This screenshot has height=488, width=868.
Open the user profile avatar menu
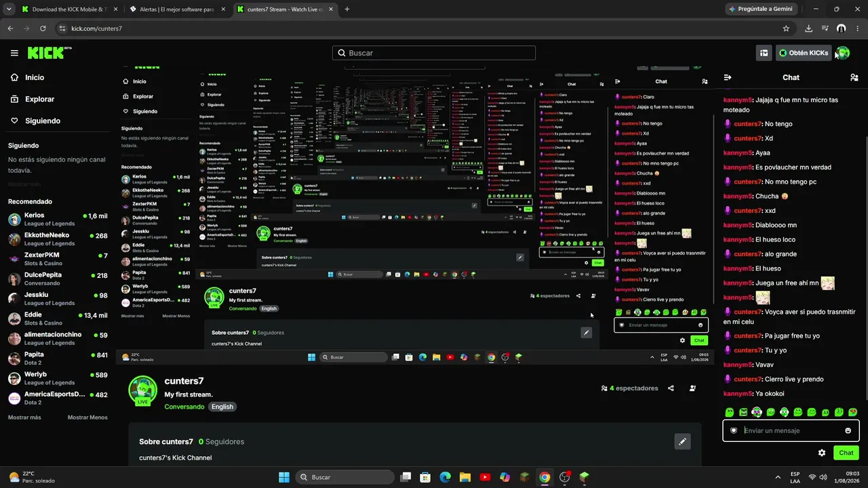(842, 53)
